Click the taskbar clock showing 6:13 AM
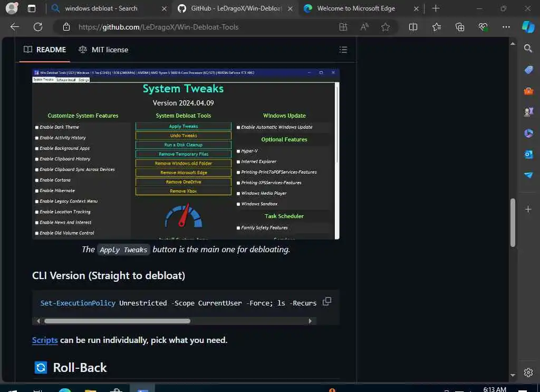This screenshot has width=540, height=392. [x=495, y=389]
